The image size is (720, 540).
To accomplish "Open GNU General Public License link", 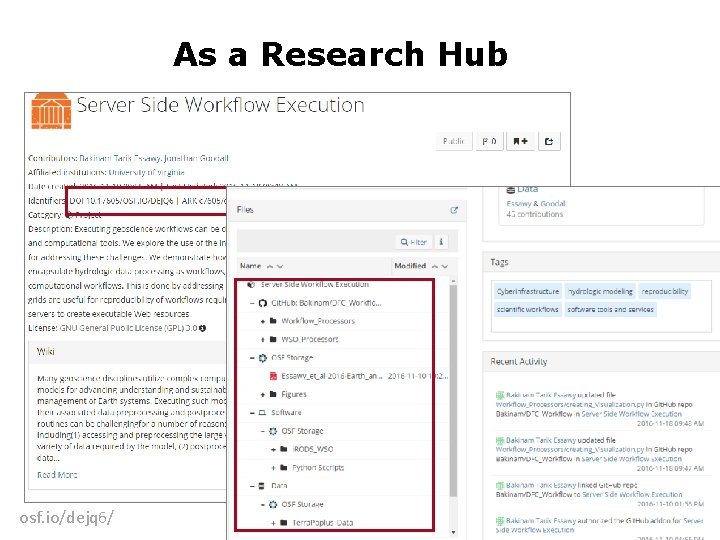I will click(129, 328).
